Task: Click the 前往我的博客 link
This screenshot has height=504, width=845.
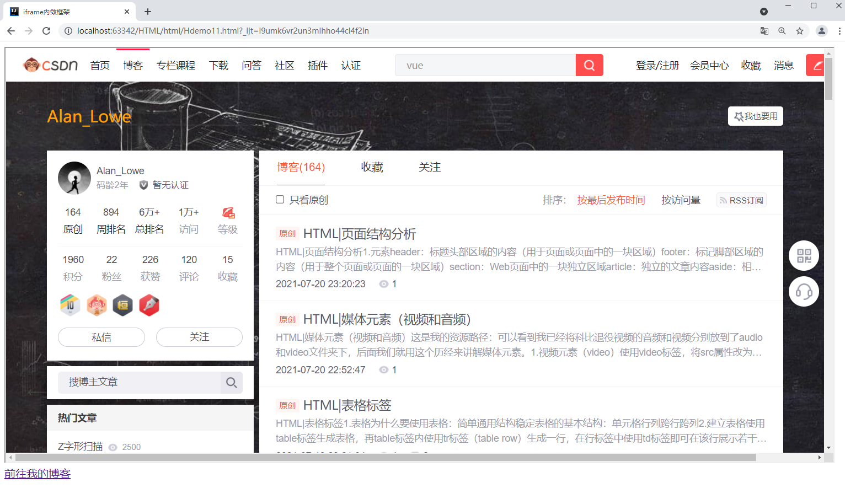Action: (38, 474)
